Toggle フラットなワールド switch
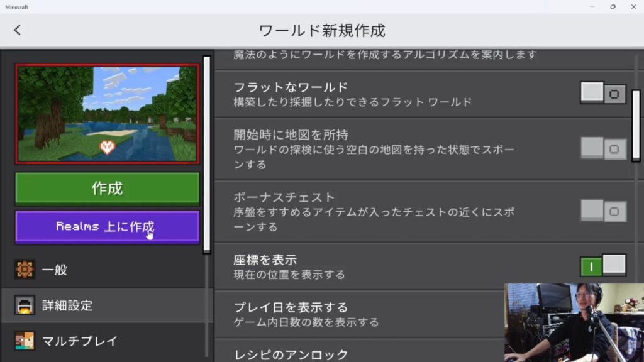This screenshot has height=362, width=644. (x=602, y=94)
